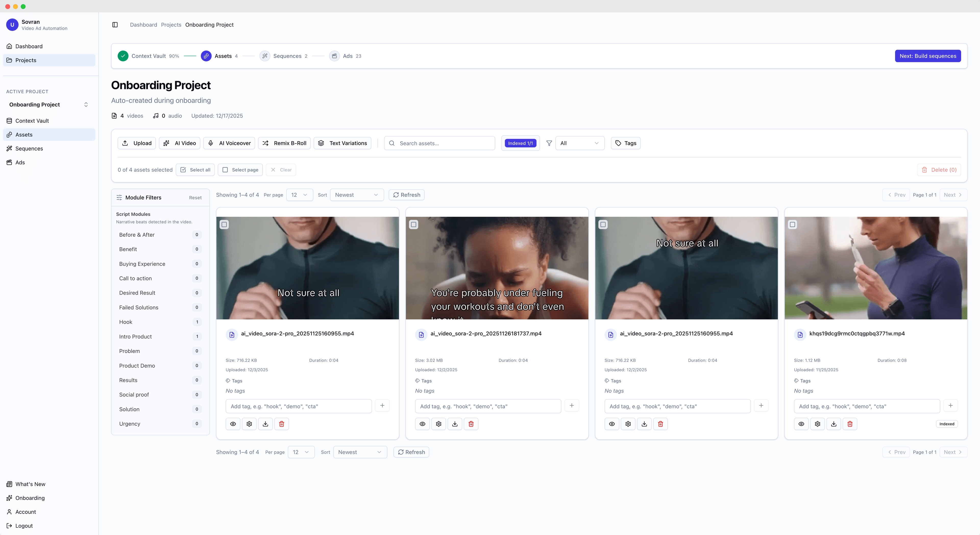Reset the Module Filters
This screenshot has width=980, height=535.
[x=195, y=197]
